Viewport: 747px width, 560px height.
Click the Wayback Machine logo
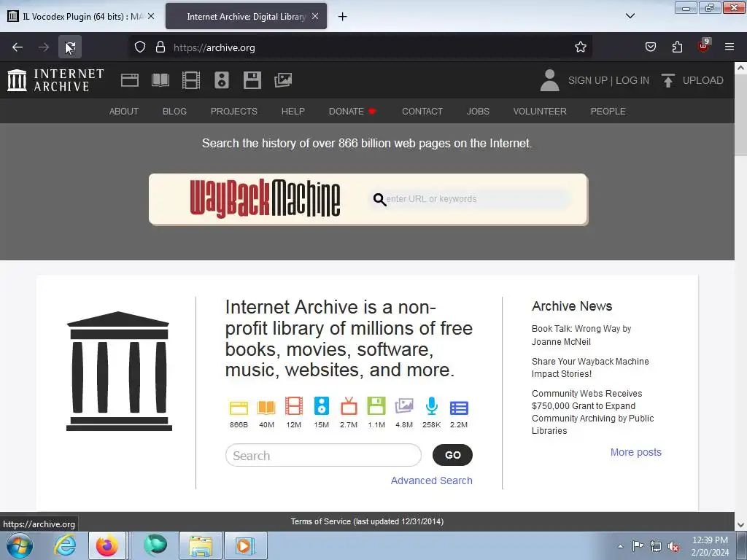(x=266, y=199)
